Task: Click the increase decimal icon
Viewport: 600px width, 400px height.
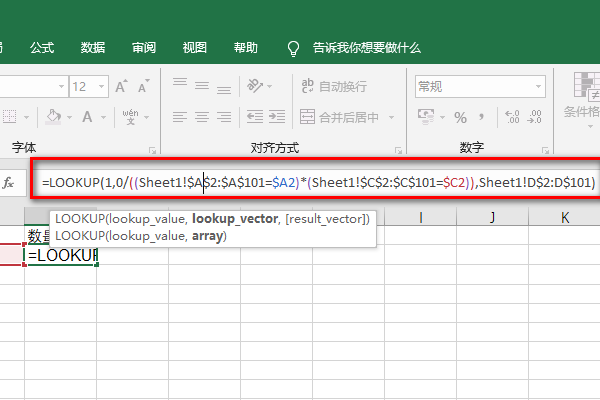Action: pos(513,117)
